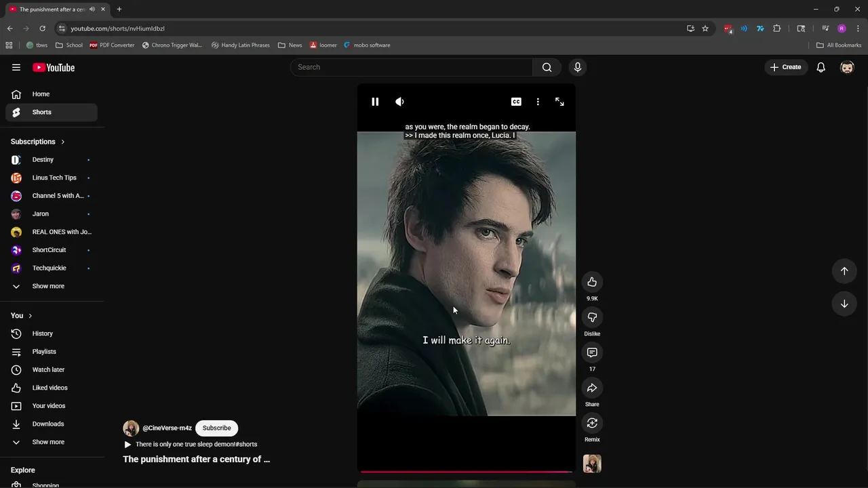Expand the You section chevron
The height and width of the screenshot is (488, 868).
pos(30,316)
